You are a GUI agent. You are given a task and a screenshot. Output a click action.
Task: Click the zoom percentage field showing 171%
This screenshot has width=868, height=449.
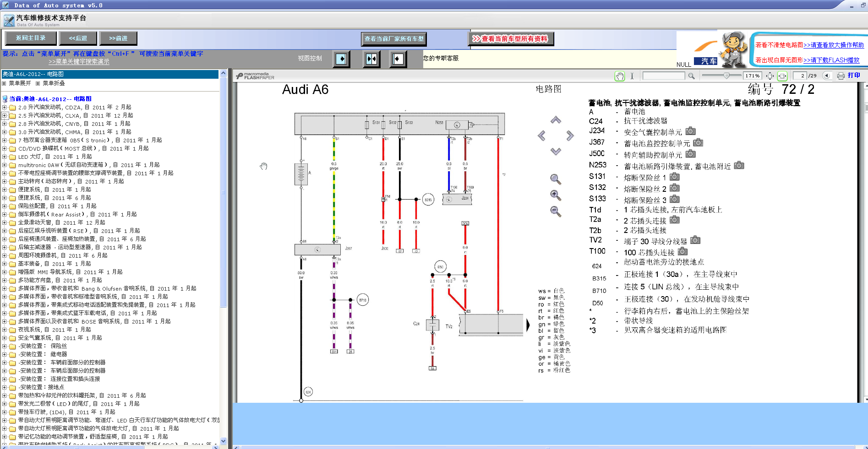752,76
